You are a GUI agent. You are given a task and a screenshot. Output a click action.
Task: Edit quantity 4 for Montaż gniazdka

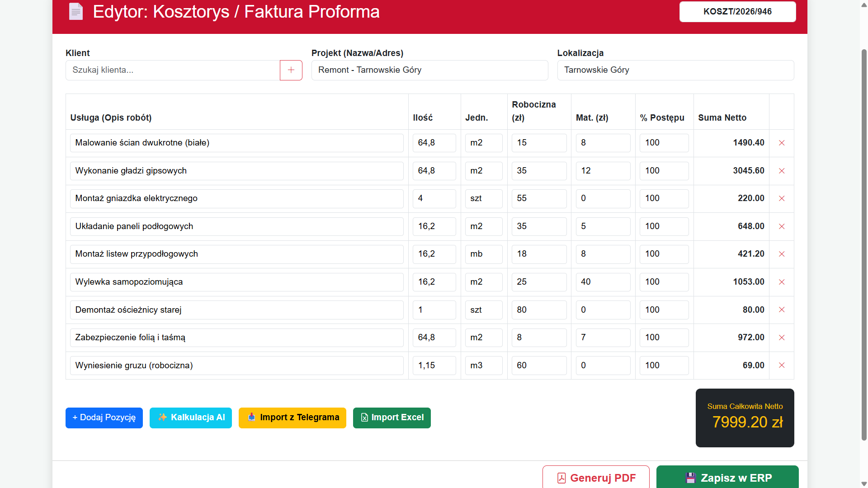(434, 198)
